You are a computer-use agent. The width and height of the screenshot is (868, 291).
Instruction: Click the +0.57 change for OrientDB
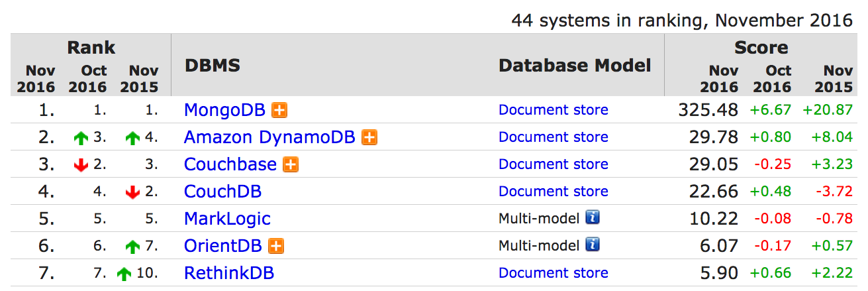tap(832, 246)
